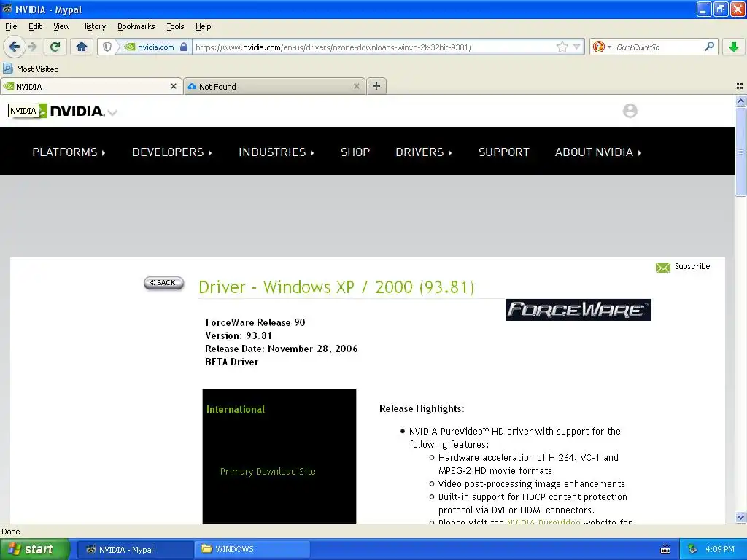The width and height of the screenshot is (747, 560).
Task: Open the user account avatar icon
Action: (x=630, y=111)
